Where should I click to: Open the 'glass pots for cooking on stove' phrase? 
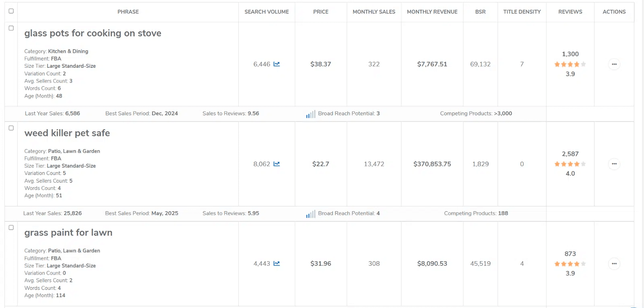click(x=93, y=33)
